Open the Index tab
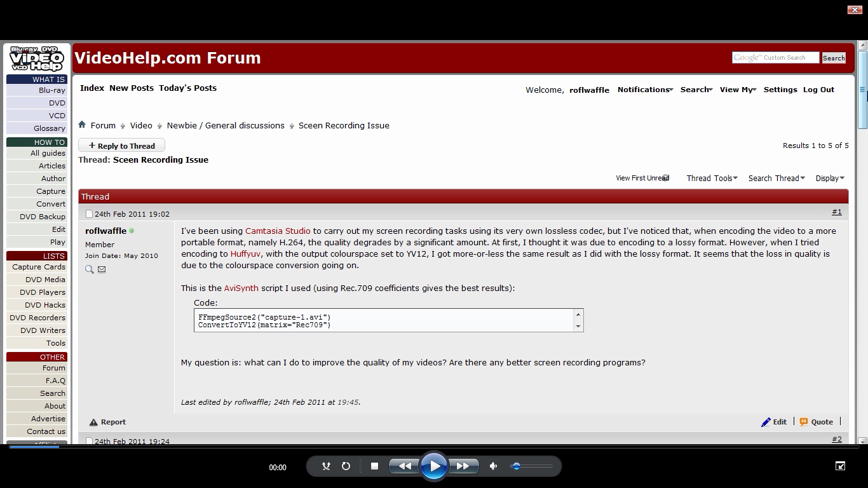Screen dimensions: 868x488 coord(92,88)
